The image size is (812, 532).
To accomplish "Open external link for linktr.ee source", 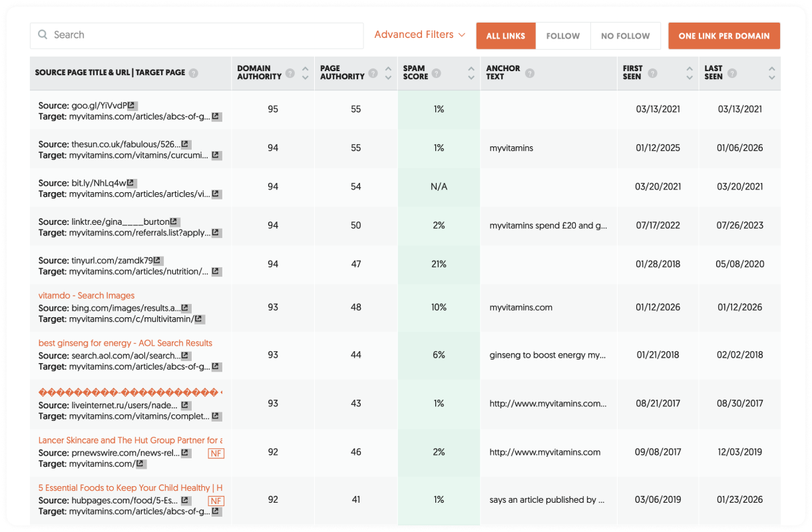I will tap(174, 221).
